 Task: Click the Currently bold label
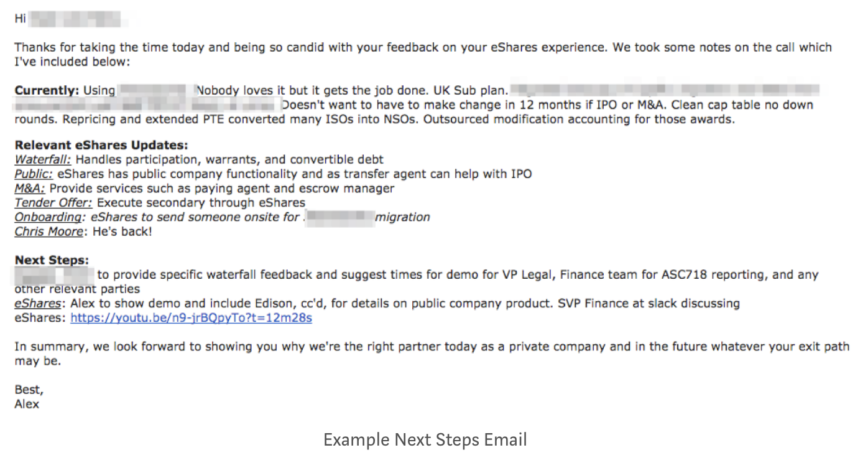(x=47, y=91)
